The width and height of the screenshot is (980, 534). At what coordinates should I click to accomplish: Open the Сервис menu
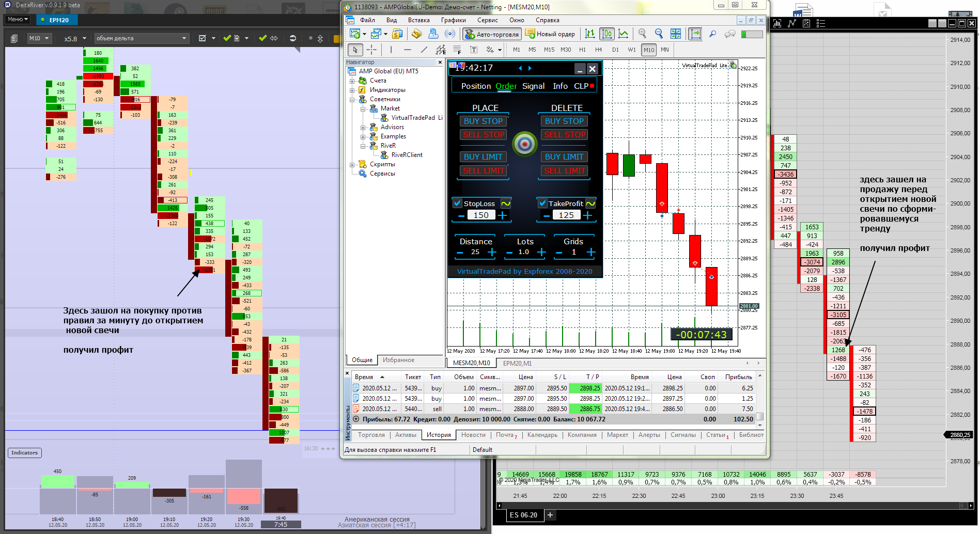[x=487, y=20]
